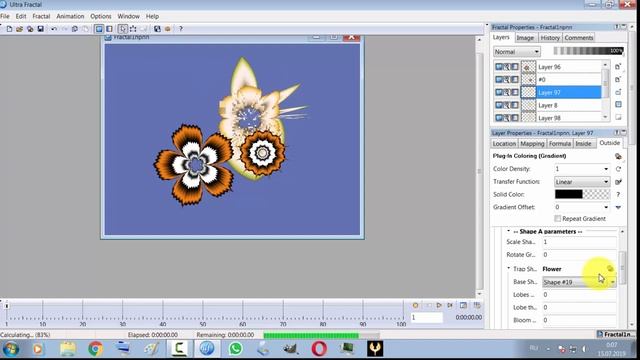Click the Render to Disk toolbar icon
Image resolution: width=640 pixels, height=360 pixels.
tap(157, 29)
